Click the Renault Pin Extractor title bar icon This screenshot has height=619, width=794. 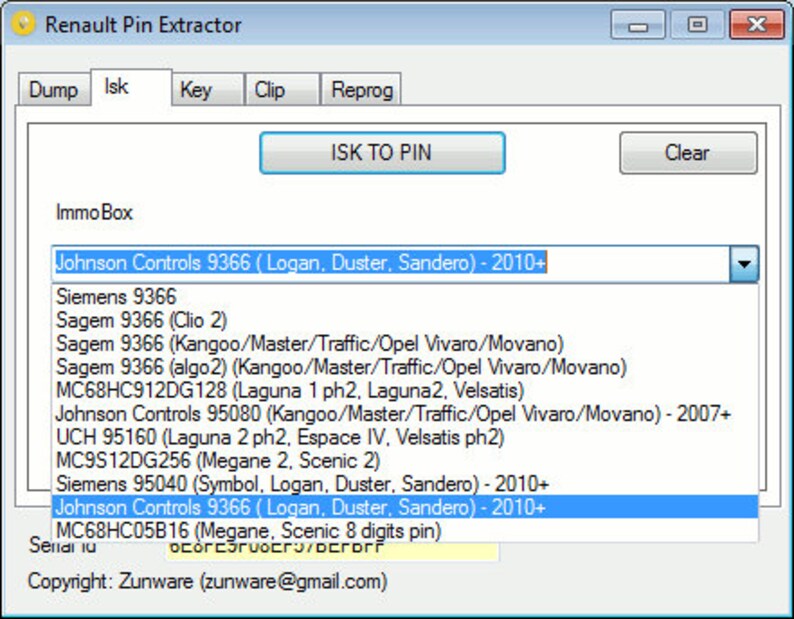pyautogui.click(x=23, y=24)
